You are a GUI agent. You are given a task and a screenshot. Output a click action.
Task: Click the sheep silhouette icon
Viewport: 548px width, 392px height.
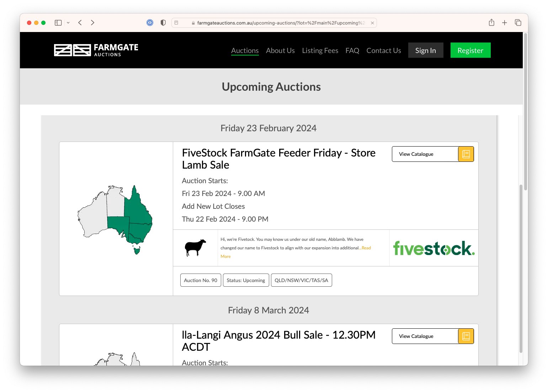tap(196, 248)
